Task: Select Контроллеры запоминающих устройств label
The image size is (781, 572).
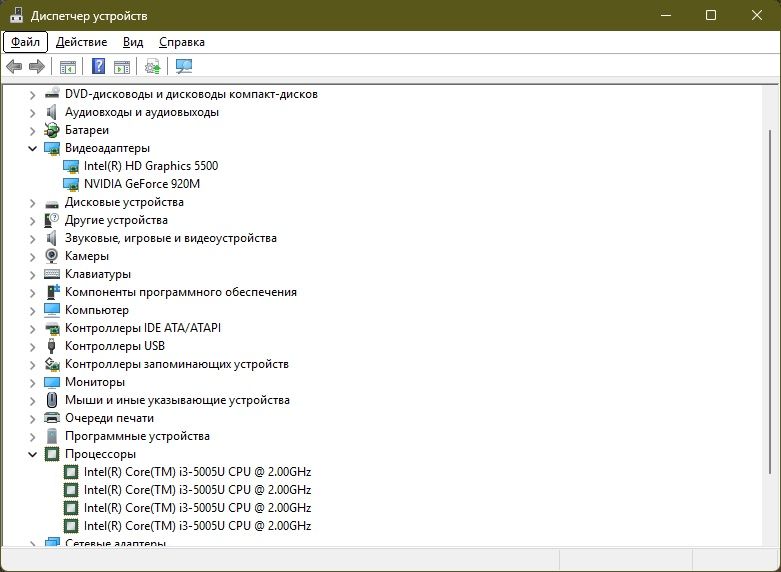Action: [177, 364]
